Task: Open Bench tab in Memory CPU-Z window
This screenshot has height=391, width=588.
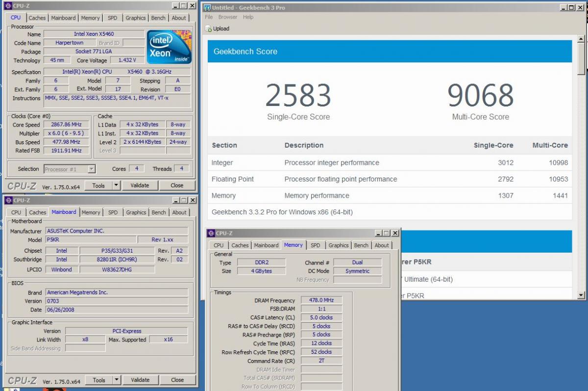Action: (361, 245)
